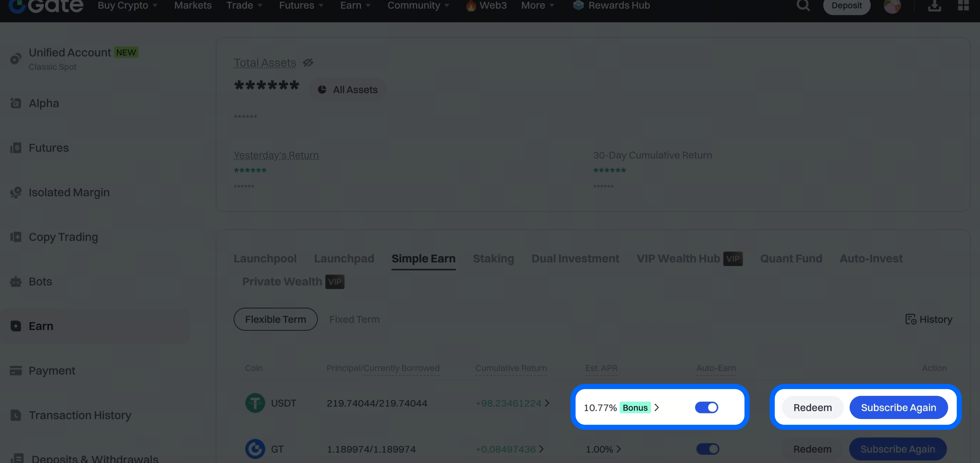This screenshot has width=980, height=463.
Task: Click Subscribe Again for USDT
Action: [898, 407]
